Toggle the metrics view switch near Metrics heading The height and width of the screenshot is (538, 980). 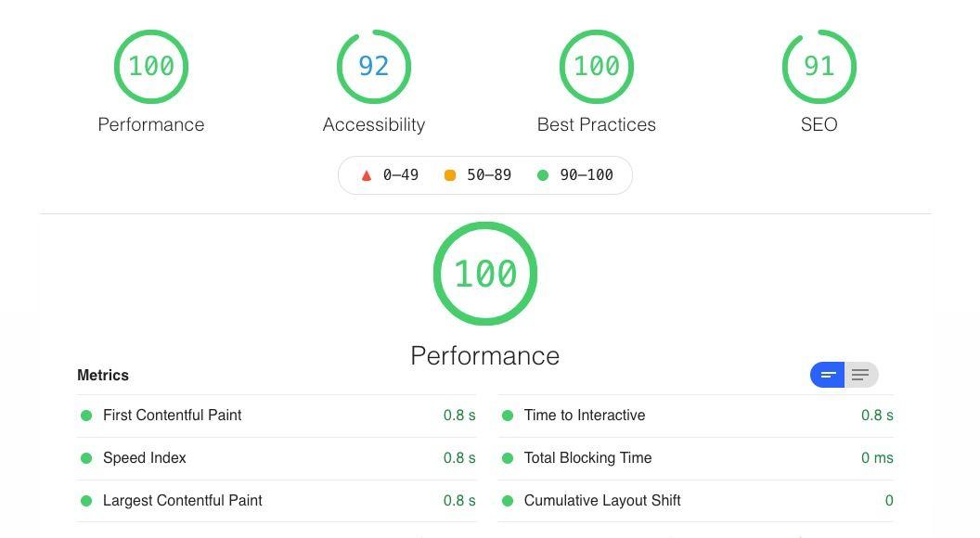click(843, 375)
